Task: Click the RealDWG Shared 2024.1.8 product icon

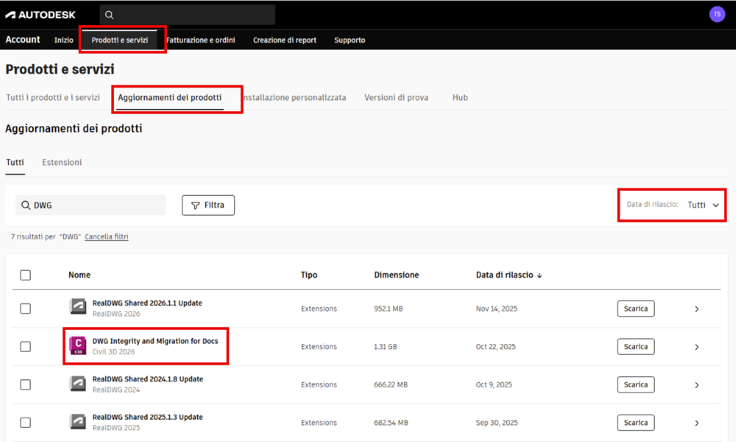Action: click(78, 384)
